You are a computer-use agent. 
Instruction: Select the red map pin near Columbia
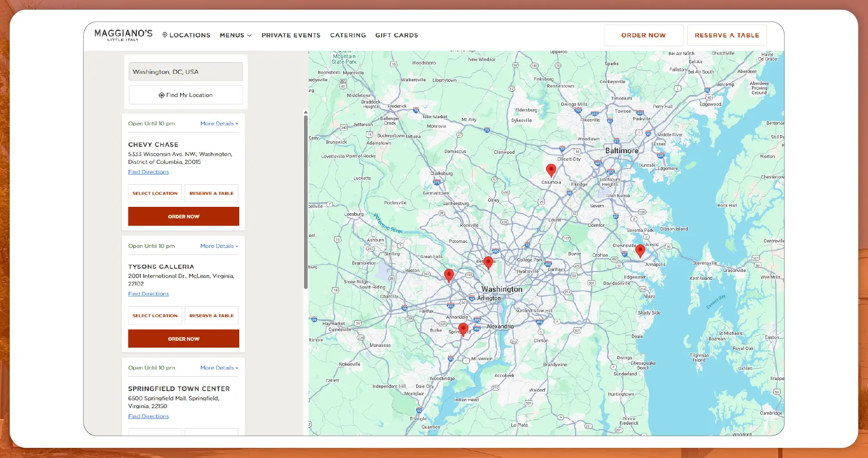coord(551,170)
